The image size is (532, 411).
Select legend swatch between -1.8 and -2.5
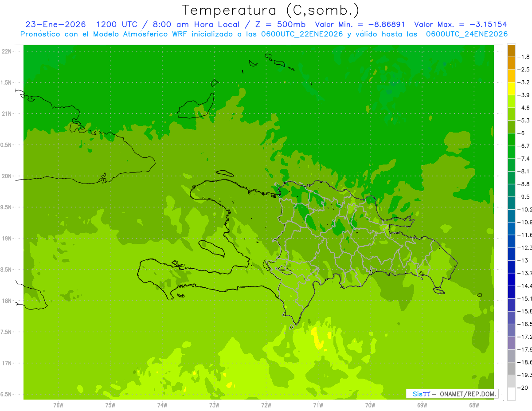511,63
